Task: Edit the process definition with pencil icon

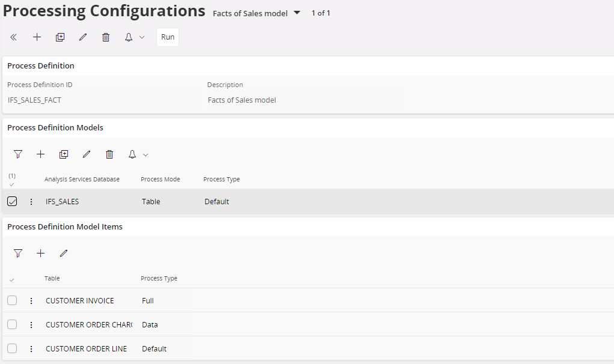Action: [x=83, y=37]
